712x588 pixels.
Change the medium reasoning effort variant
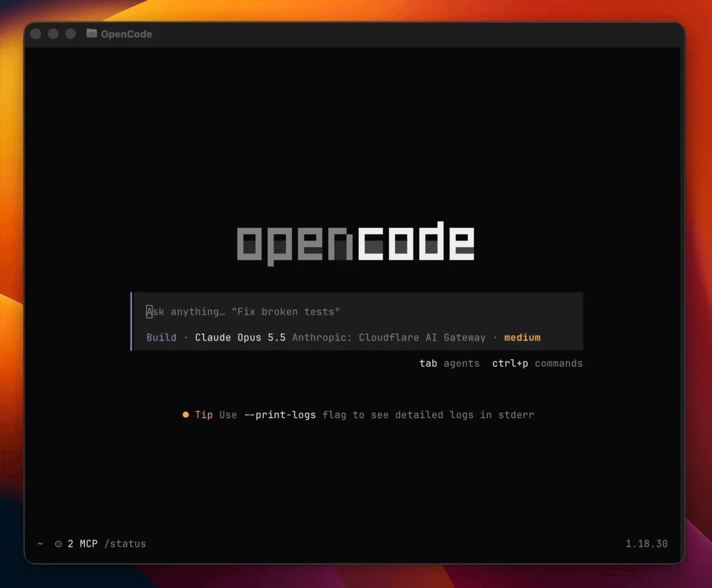(522, 338)
